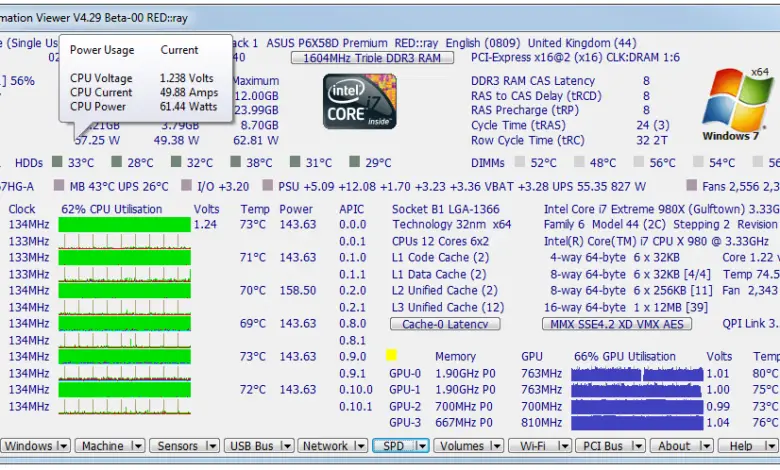Click the HDD 33°C indicator square
780x470 pixels.
pyautogui.click(x=58, y=162)
